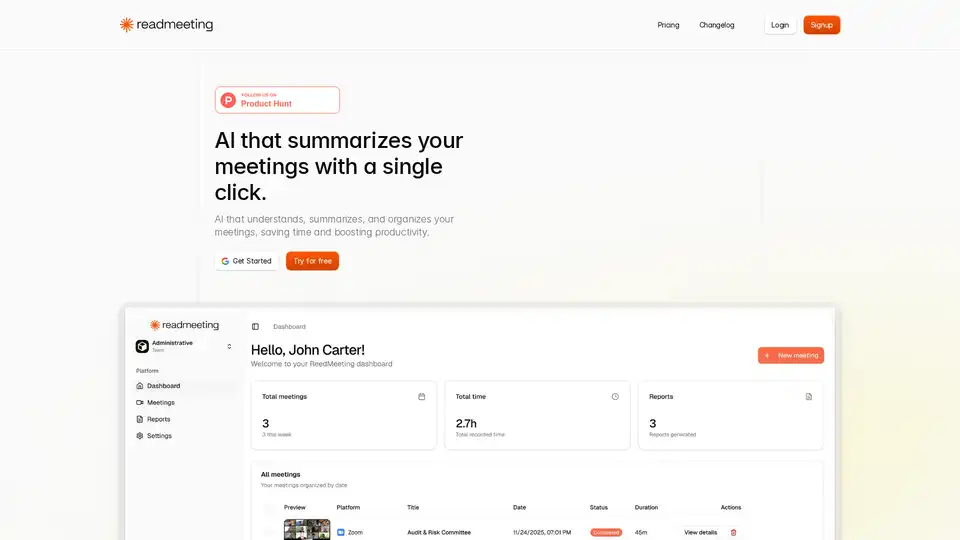960x540 pixels.
Task: Click the calendar icon on Total meetings card
Action: click(x=421, y=397)
